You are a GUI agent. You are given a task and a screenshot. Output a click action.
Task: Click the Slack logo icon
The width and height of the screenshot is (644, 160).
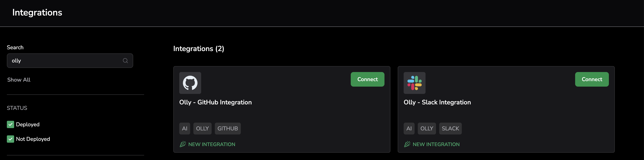[414, 83]
